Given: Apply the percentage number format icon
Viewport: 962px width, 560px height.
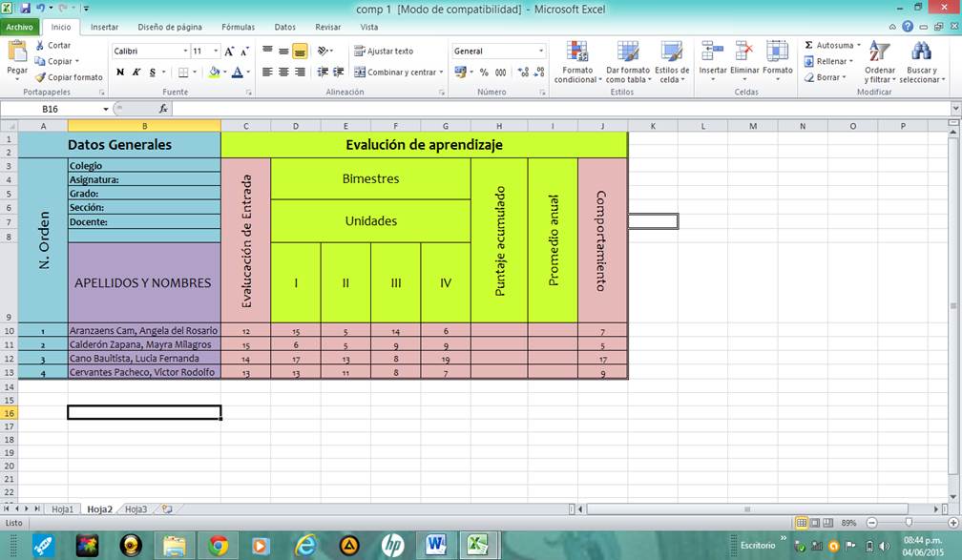Looking at the screenshot, I should [x=482, y=73].
